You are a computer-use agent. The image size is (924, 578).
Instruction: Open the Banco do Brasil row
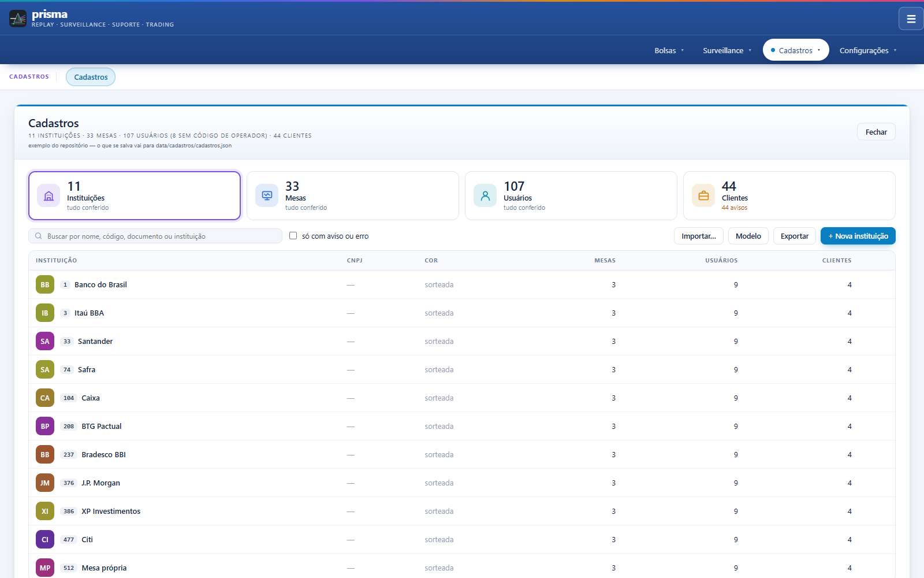tap(462, 284)
